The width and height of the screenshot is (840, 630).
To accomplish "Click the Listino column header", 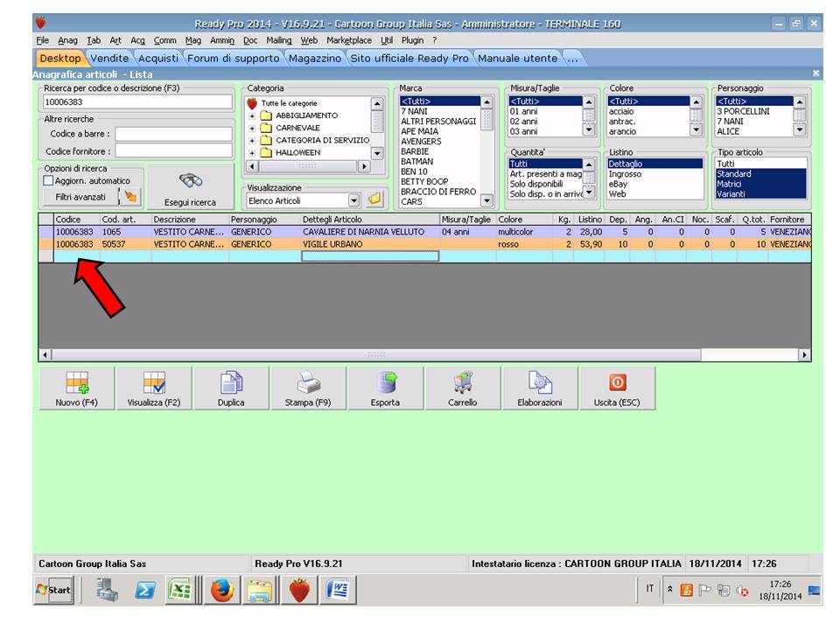I will coord(589,219).
